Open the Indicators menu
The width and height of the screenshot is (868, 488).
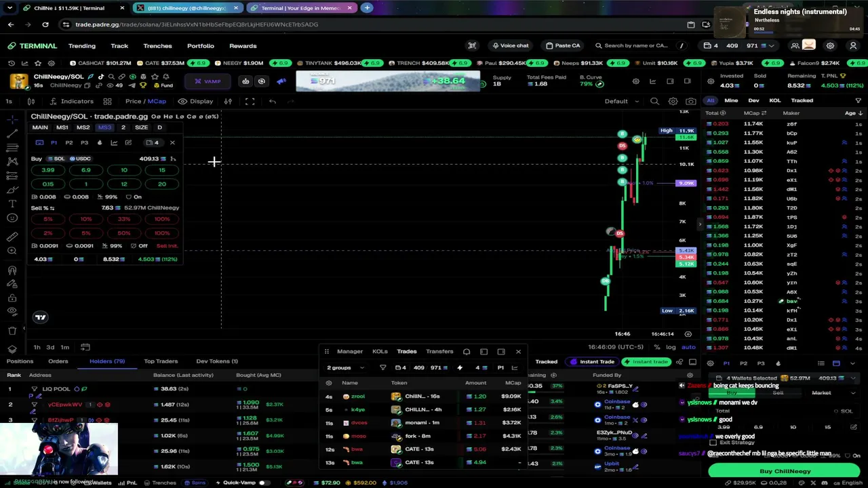tap(72, 101)
